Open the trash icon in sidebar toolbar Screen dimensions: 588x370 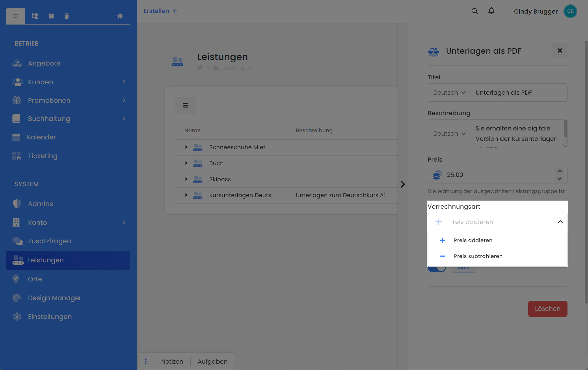(x=66, y=16)
